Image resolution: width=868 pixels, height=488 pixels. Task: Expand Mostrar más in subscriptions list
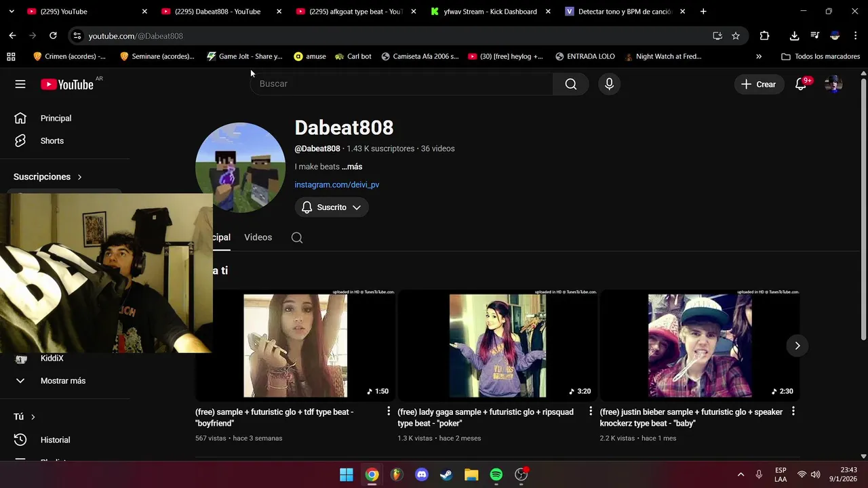[63, 381]
